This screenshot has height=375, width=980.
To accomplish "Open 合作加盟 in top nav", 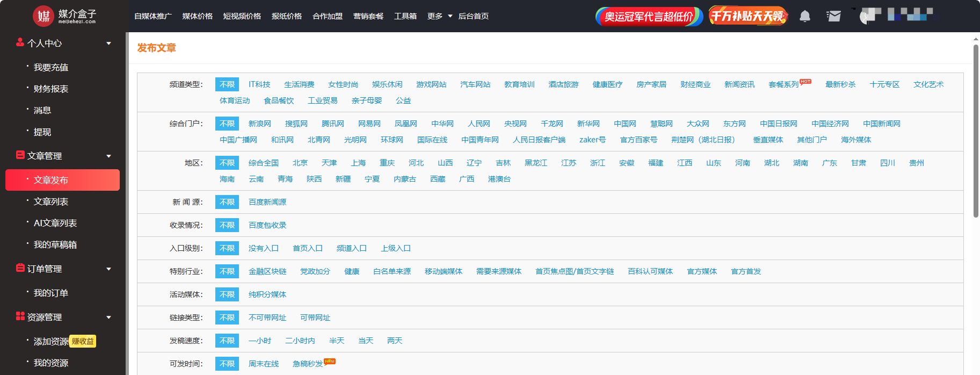I will [327, 16].
